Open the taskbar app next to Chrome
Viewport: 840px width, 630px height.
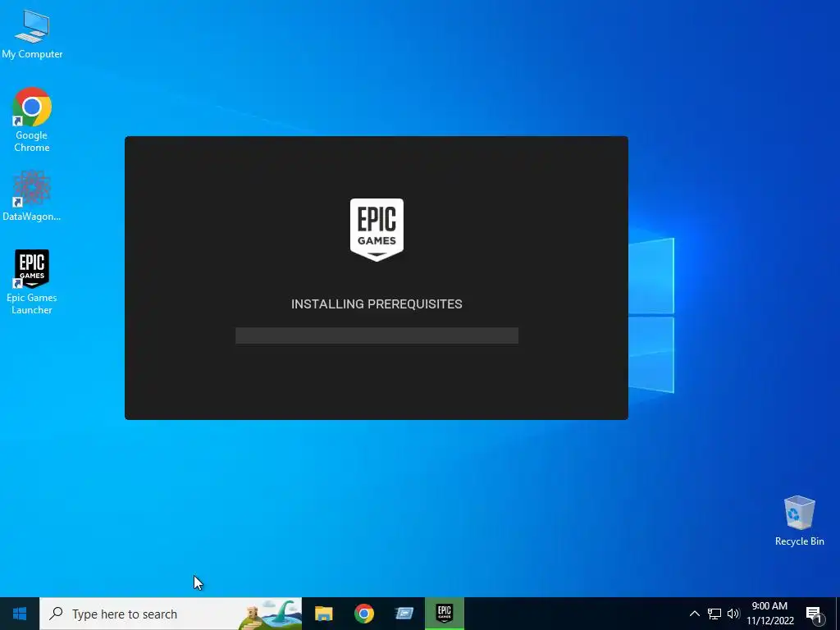pyautogui.click(x=404, y=614)
